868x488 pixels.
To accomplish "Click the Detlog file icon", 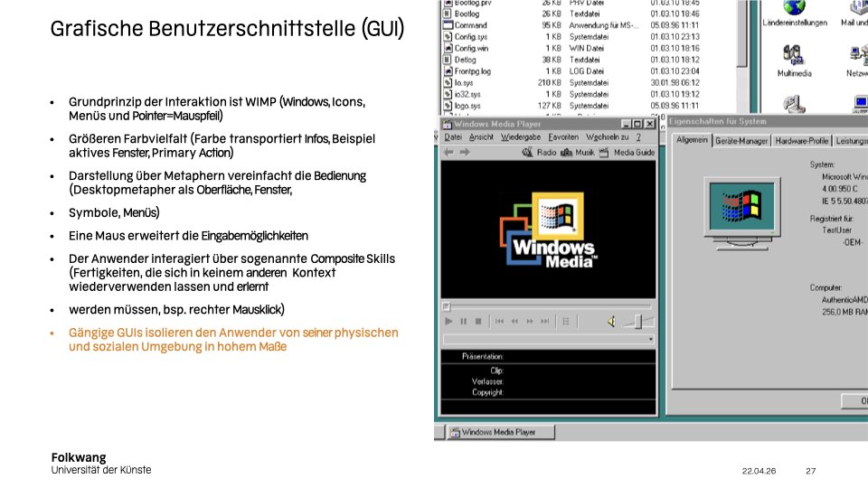I will tap(448, 60).
